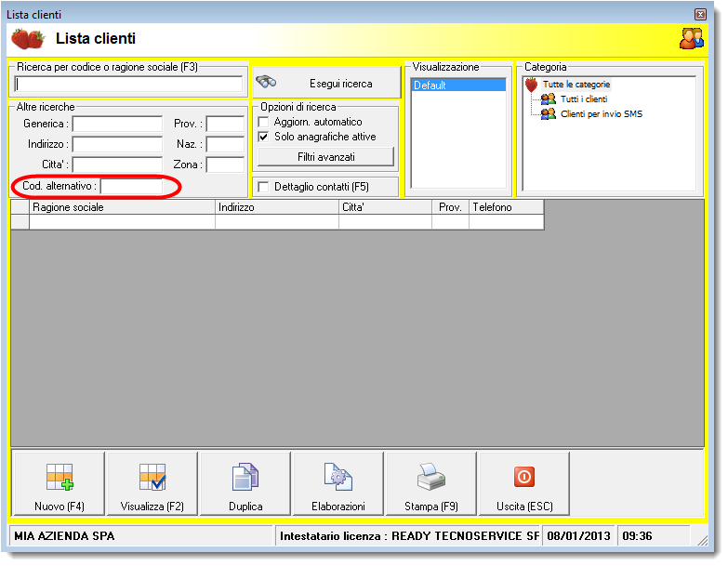The width and height of the screenshot is (728, 566).
Task: Click the Ragione sociale column header
Action: click(122, 208)
